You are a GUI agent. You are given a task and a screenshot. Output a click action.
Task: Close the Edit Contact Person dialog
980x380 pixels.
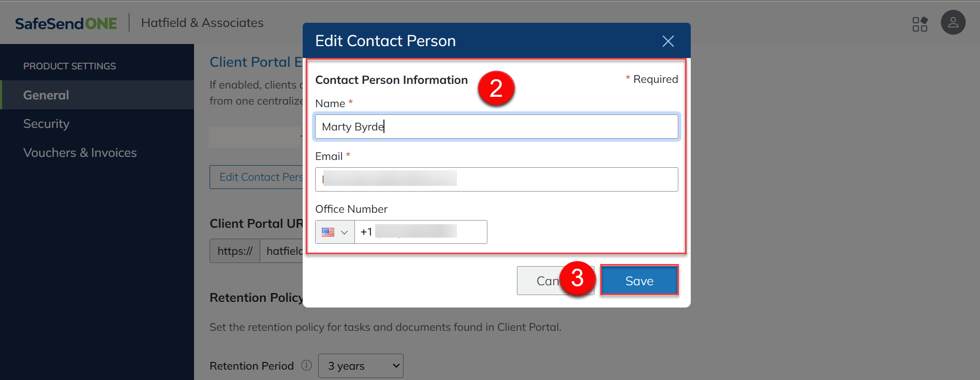pos(667,41)
